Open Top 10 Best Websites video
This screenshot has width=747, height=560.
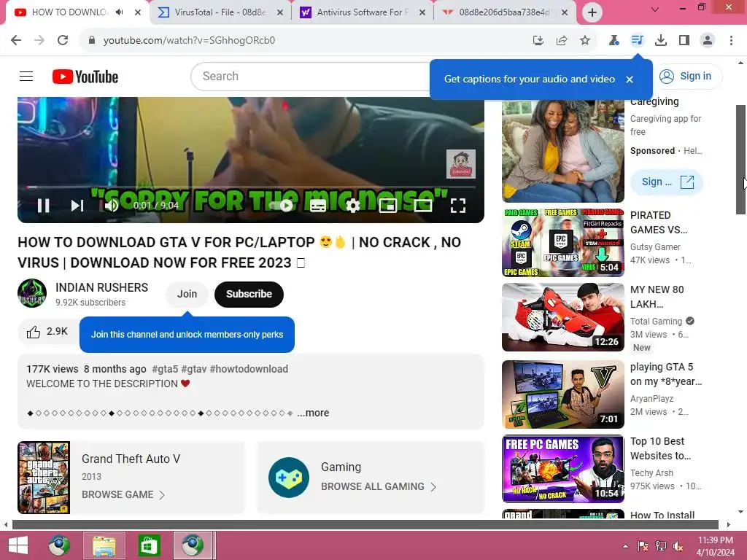click(563, 469)
